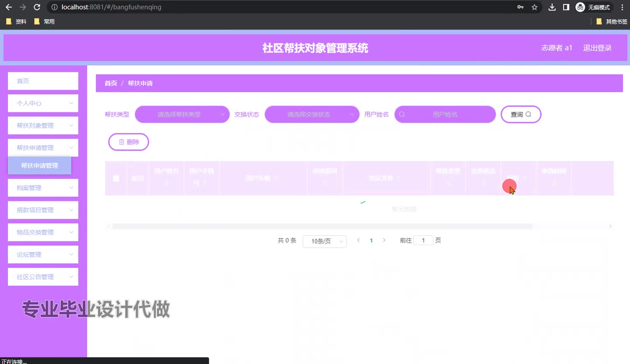Image resolution: width=630 pixels, height=364 pixels.
Task: Click sort arrows on 用户头像 column
Action: click(x=276, y=178)
